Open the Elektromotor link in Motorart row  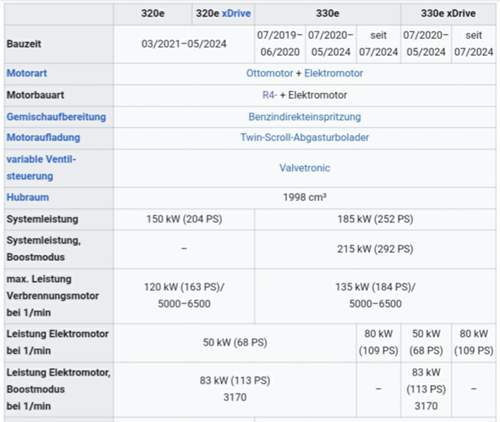333,73
